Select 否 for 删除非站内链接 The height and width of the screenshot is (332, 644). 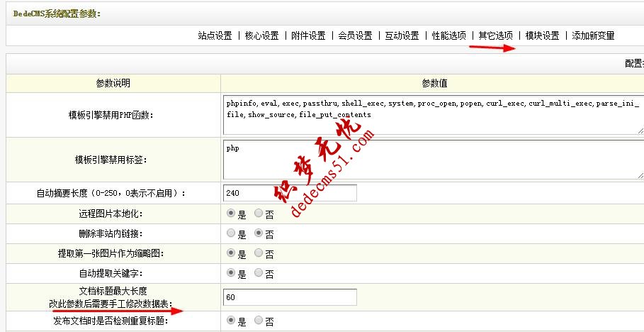pos(259,233)
